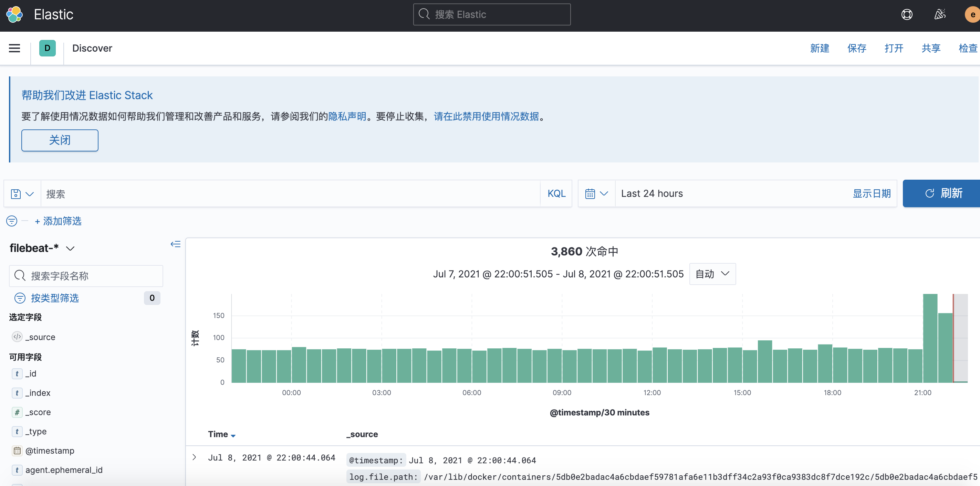Click the _source field type icon
The image size is (980, 486).
tap(17, 337)
